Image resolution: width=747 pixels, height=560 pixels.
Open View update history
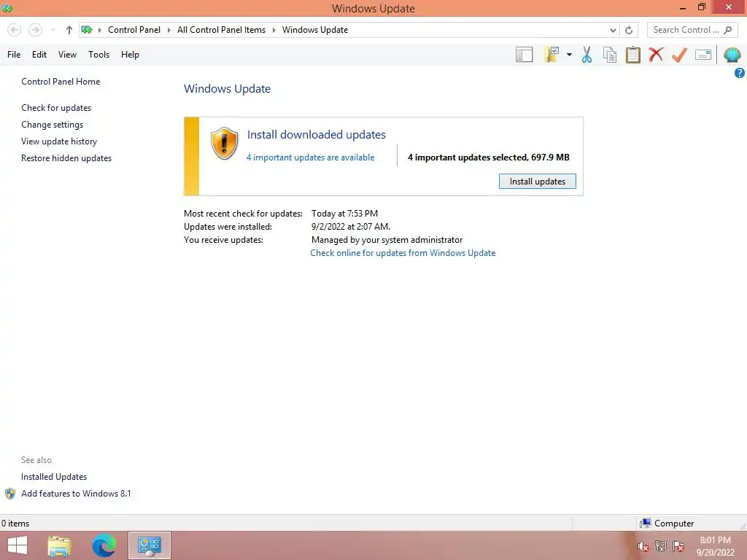pos(59,141)
